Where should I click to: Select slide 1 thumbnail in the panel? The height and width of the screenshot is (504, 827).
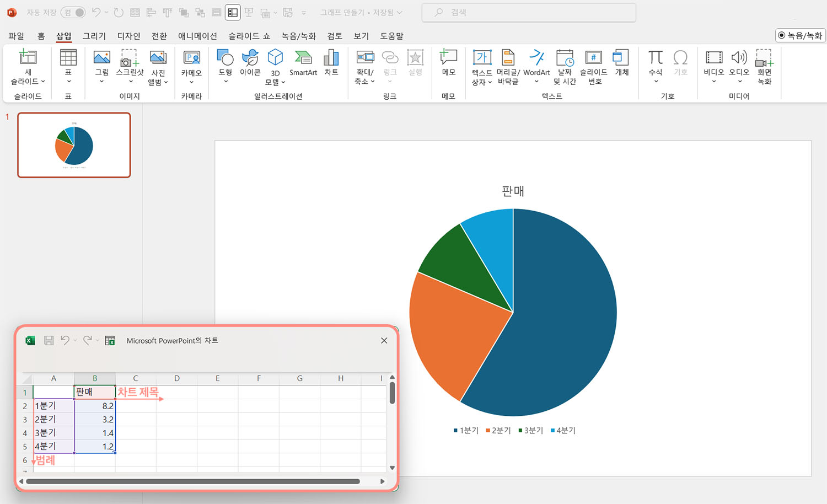pos(74,145)
